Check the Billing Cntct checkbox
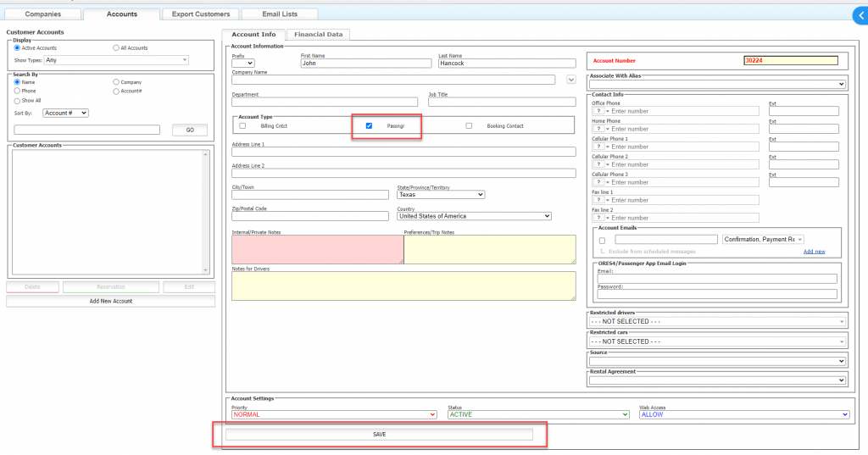 tap(242, 125)
